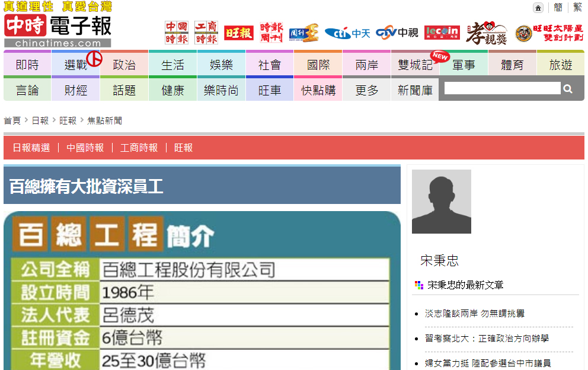Select the 工商時報 tab in red bar
Viewport: 588px width, 370px height.
(x=139, y=148)
